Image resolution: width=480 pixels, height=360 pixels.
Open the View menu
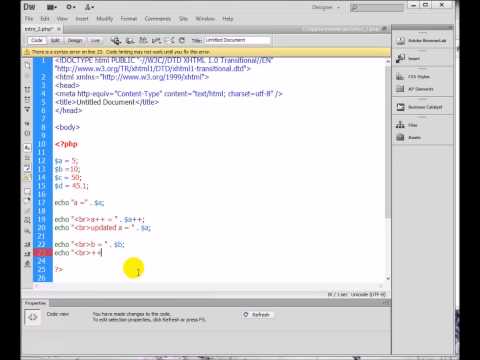(x=62, y=19)
